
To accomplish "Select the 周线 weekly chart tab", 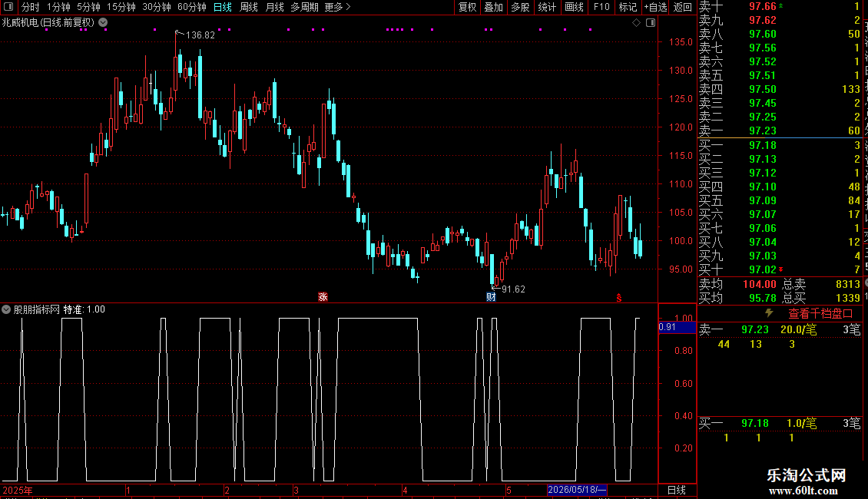I will click(249, 7).
